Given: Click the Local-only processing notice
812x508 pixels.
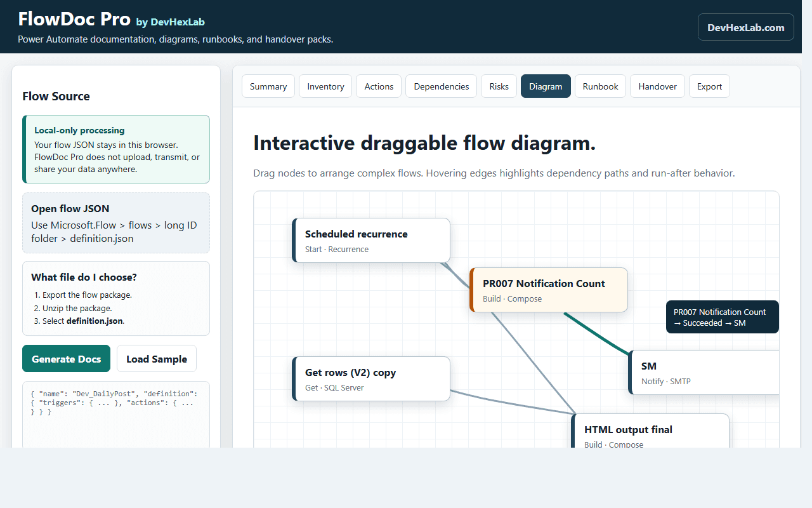Looking at the screenshot, I should coord(116,149).
